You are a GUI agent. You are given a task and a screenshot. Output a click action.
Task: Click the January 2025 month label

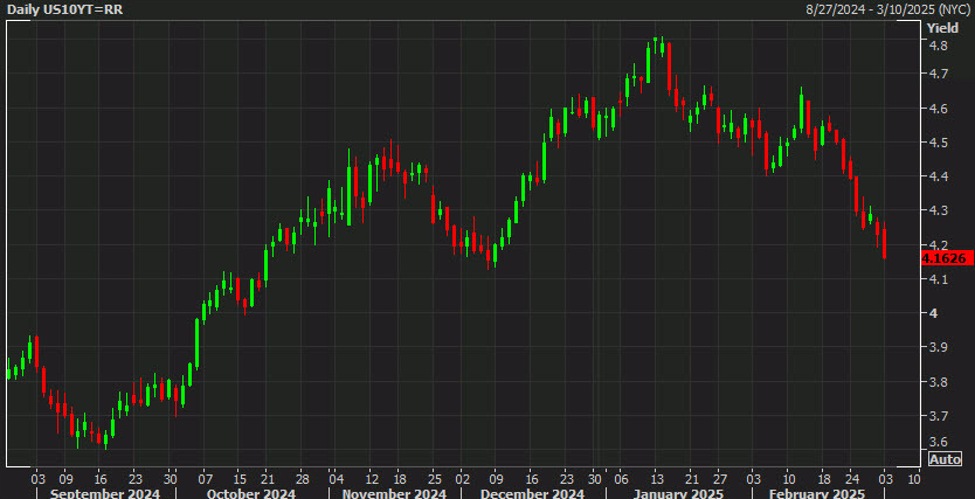tap(670, 492)
